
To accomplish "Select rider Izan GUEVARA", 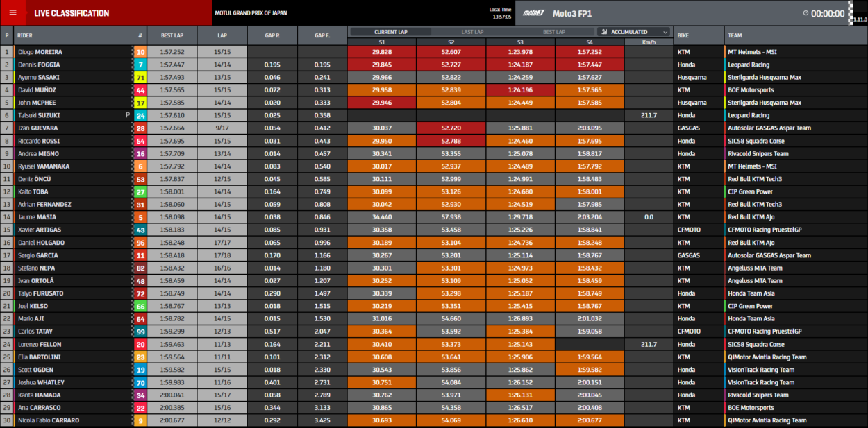I will (38, 128).
